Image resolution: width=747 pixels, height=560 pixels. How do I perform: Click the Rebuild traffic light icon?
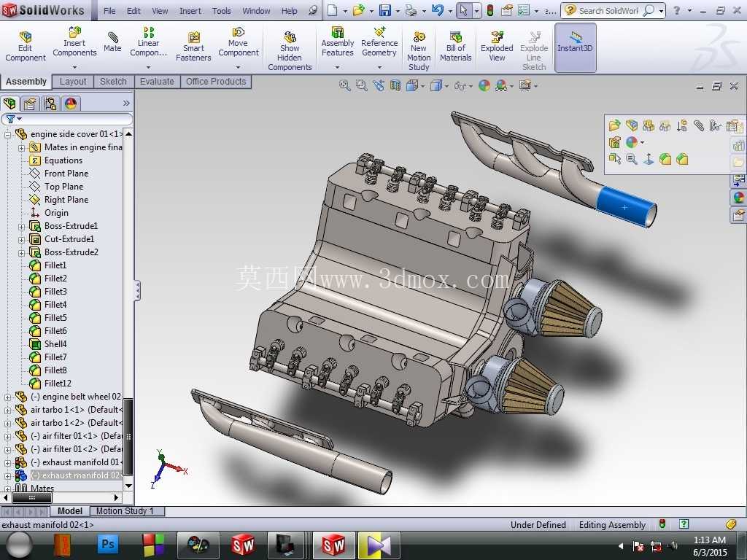coord(489,10)
